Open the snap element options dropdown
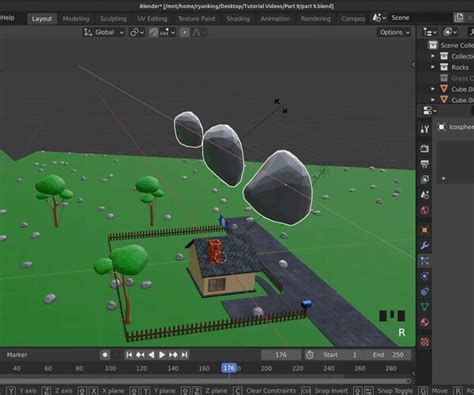 click(x=167, y=32)
